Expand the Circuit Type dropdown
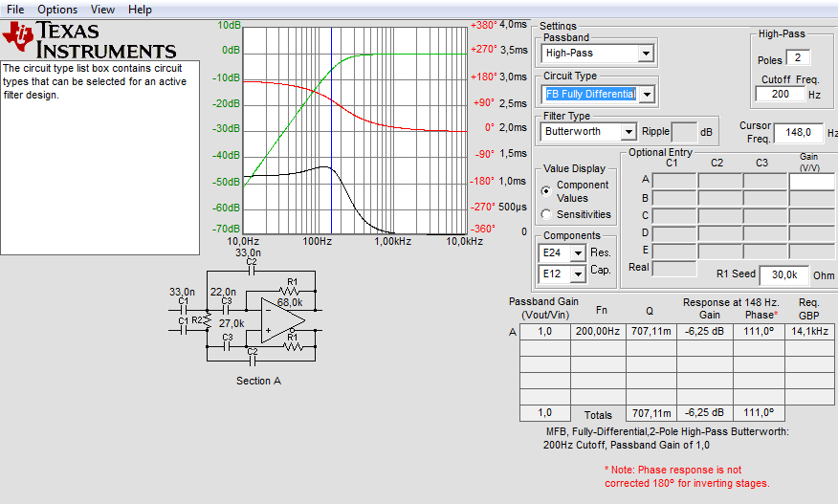Screen dimensions: 838x504 point(647,95)
